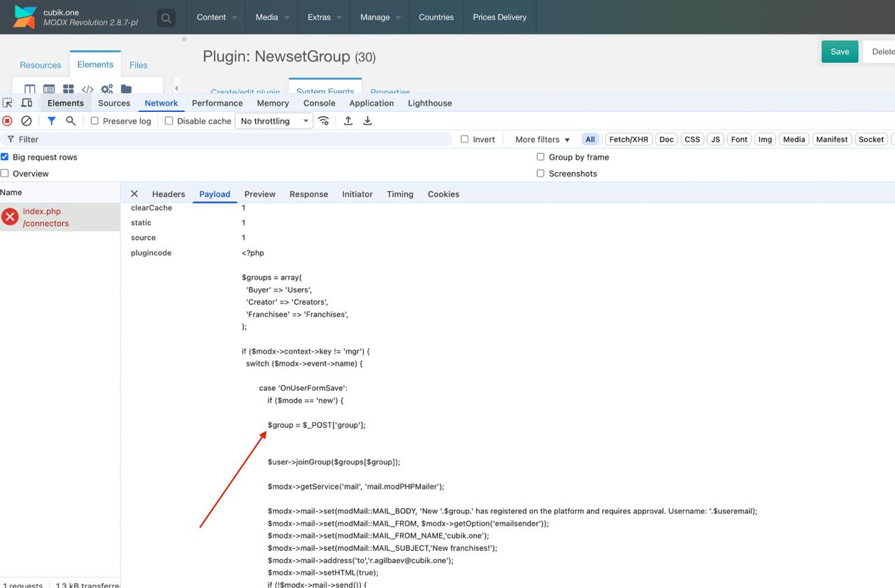Image resolution: width=895 pixels, height=588 pixels.
Task: Uncheck Big request rows option
Action: point(5,157)
